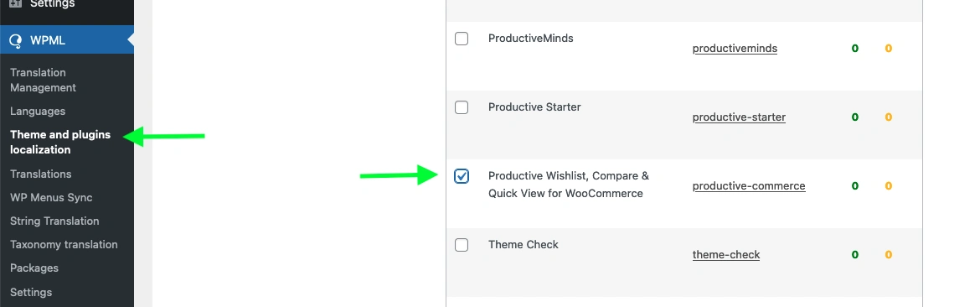Go to Languages under WPML

[38, 112]
